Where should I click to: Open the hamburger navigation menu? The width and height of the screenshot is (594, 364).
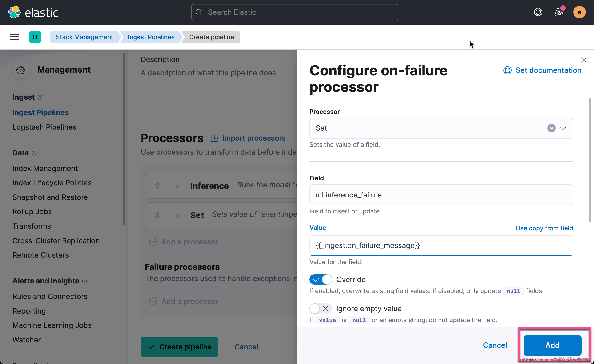[15, 37]
